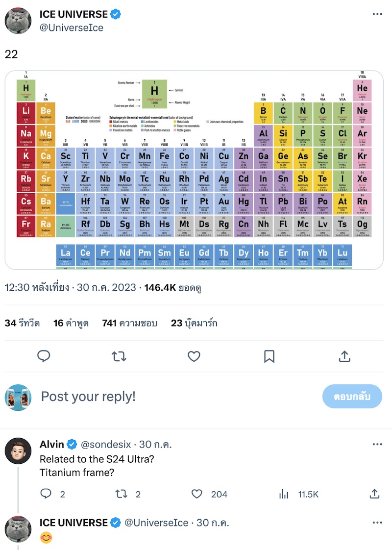Like the main tweet with the heart icon
The image size is (392, 550).
(194, 356)
